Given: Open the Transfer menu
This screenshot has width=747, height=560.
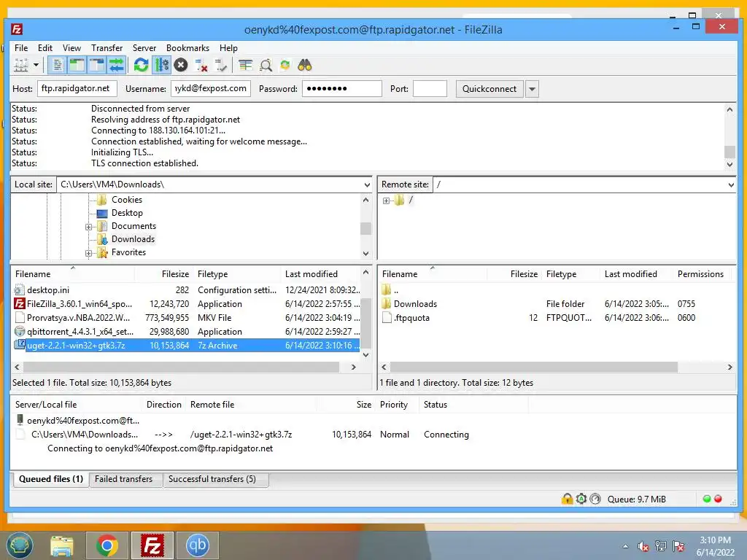Looking at the screenshot, I should [107, 47].
